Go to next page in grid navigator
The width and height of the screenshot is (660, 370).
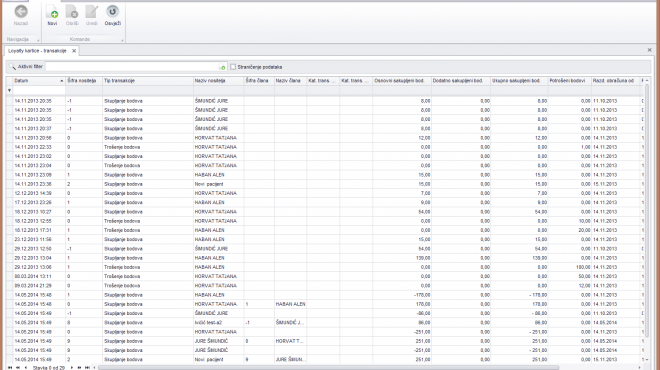click(x=79, y=367)
